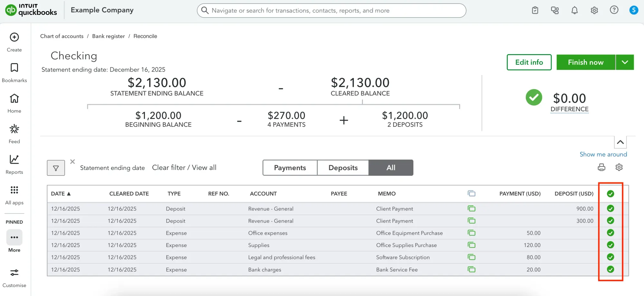Screen dimensions: 644x296
Task: Expand the Finish now dropdown arrow
Action: pyautogui.click(x=625, y=62)
